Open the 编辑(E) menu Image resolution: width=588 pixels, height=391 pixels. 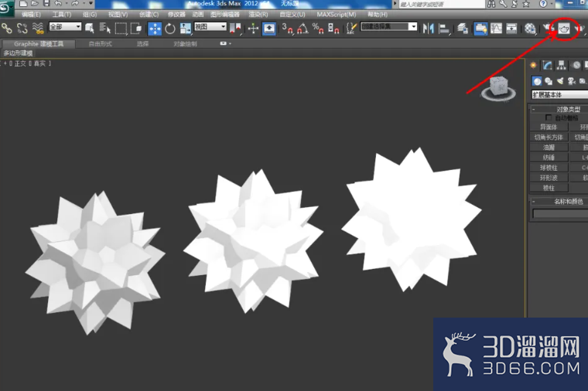tap(31, 15)
